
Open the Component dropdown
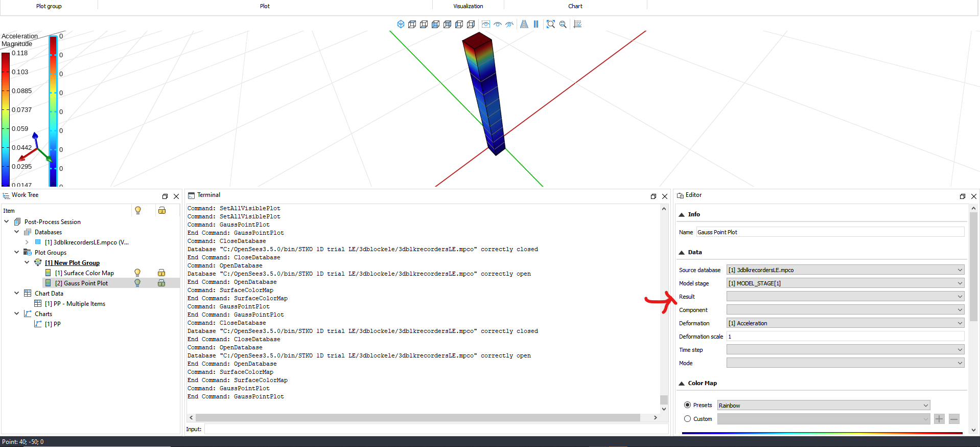coord(845,310)
